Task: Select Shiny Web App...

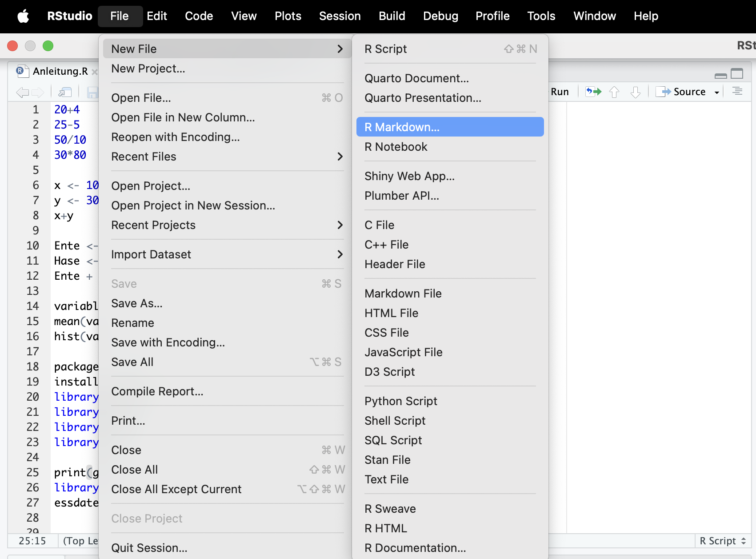Action: (450, 176)
